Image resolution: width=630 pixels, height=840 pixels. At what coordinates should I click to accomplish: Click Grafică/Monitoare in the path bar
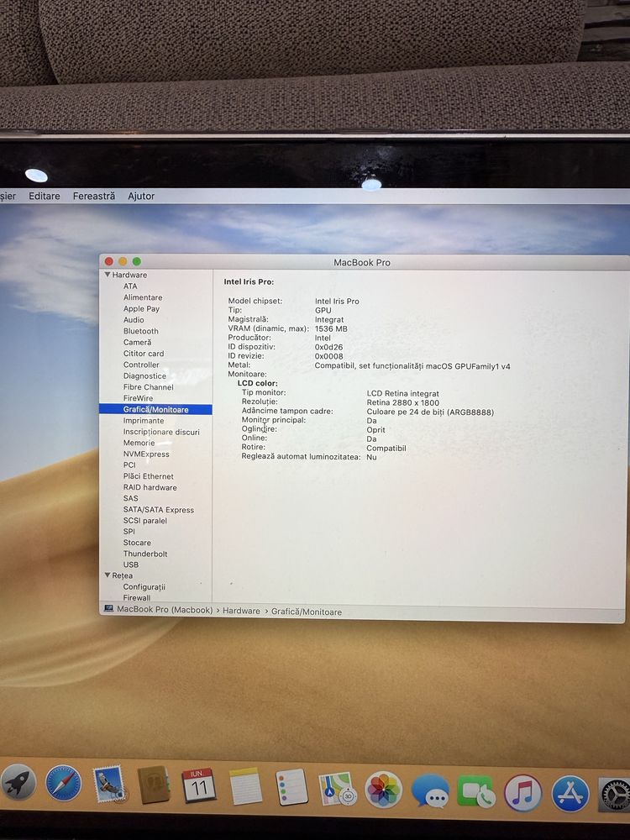(307, 612)
